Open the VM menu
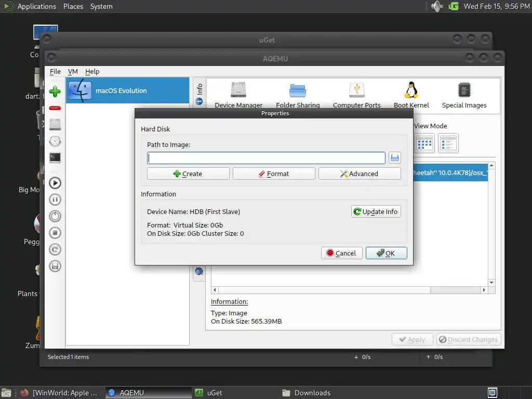The height and width of the screenshot is (399, 532). [73, 72]
